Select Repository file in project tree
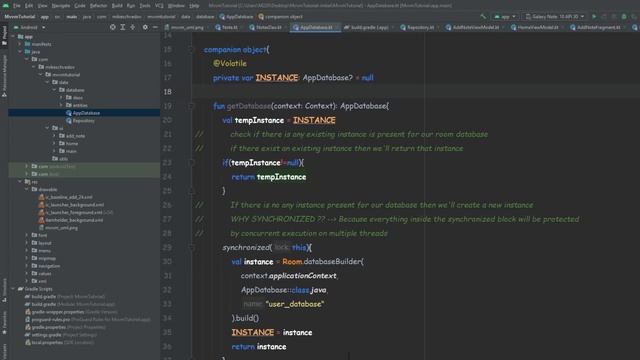Viewport: 640px width, 360px height. coord(80,121)
